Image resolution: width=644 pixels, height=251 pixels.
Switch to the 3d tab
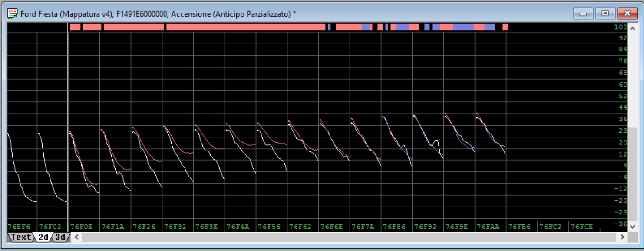tap(60, 238)
